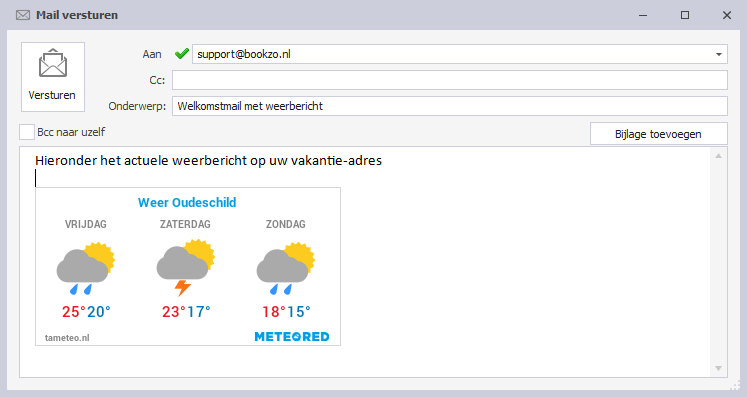Click the Zaterdag thunderstorm weather icon

pos(186,268)
